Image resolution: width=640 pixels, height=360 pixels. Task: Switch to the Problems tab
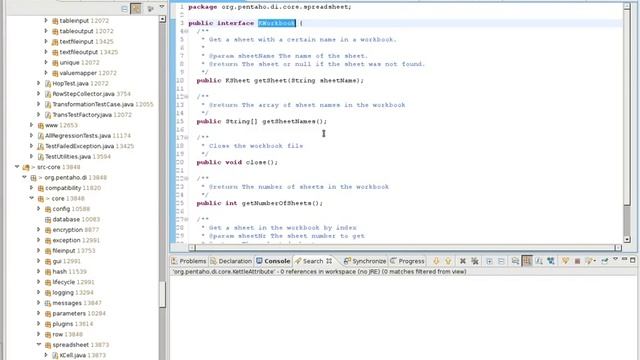189,261
